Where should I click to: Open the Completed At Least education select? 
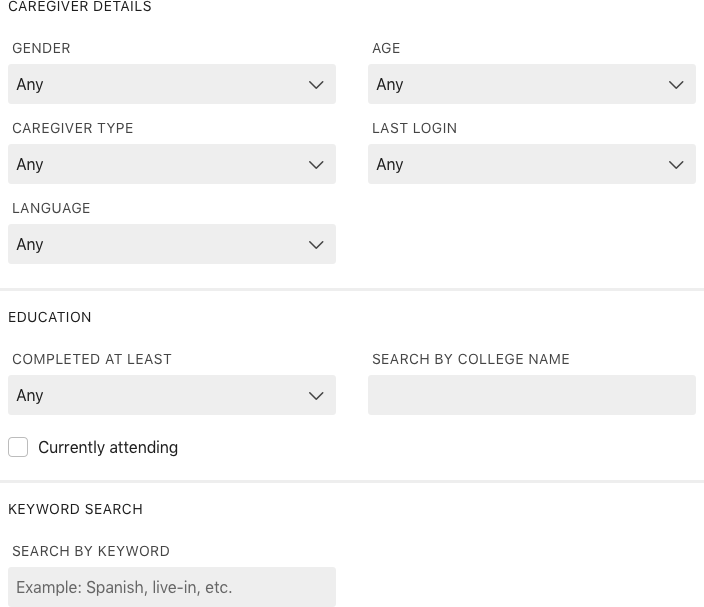point(150,396)
